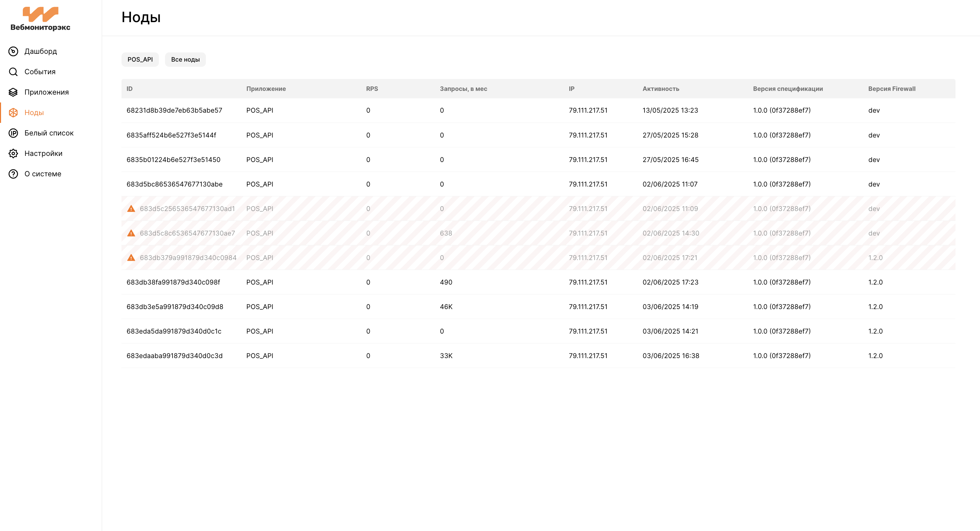Select the Ноды menu item
The width and height of the screenshot is (980, 531).
click(34, 113)
